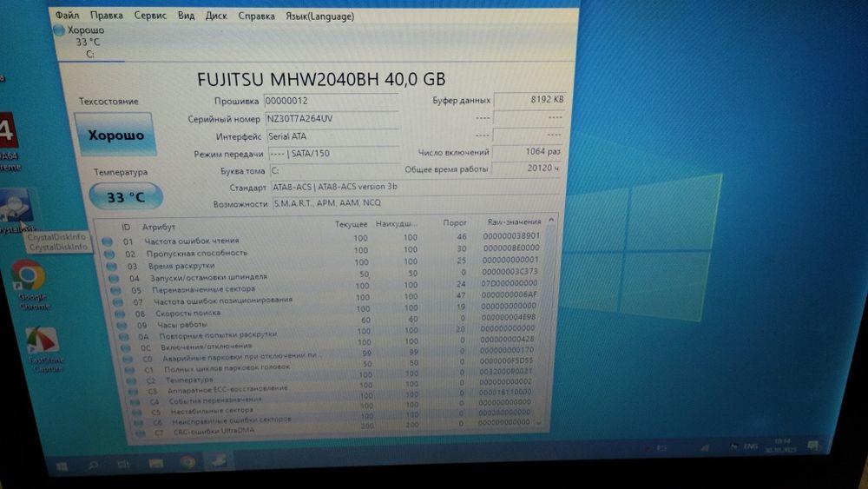Open the Windows Start menu
Viewport: 868px width, 489px height.
62,466
